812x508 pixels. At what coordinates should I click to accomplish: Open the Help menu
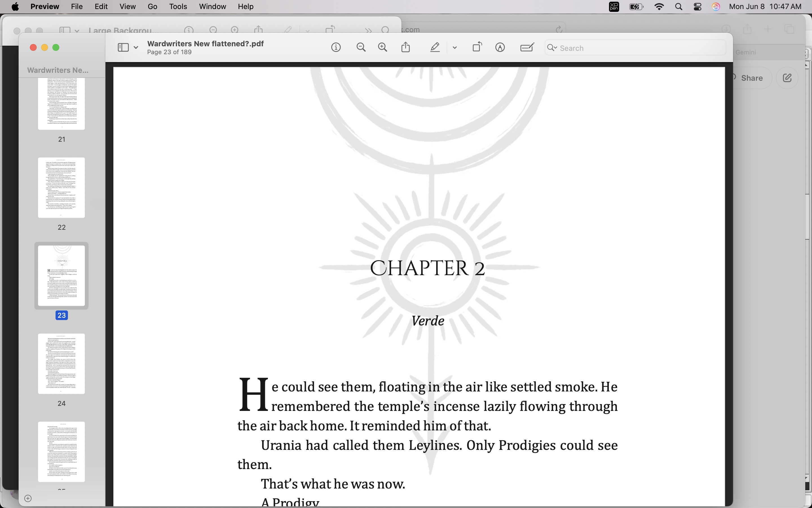click(x=246, y=7)
